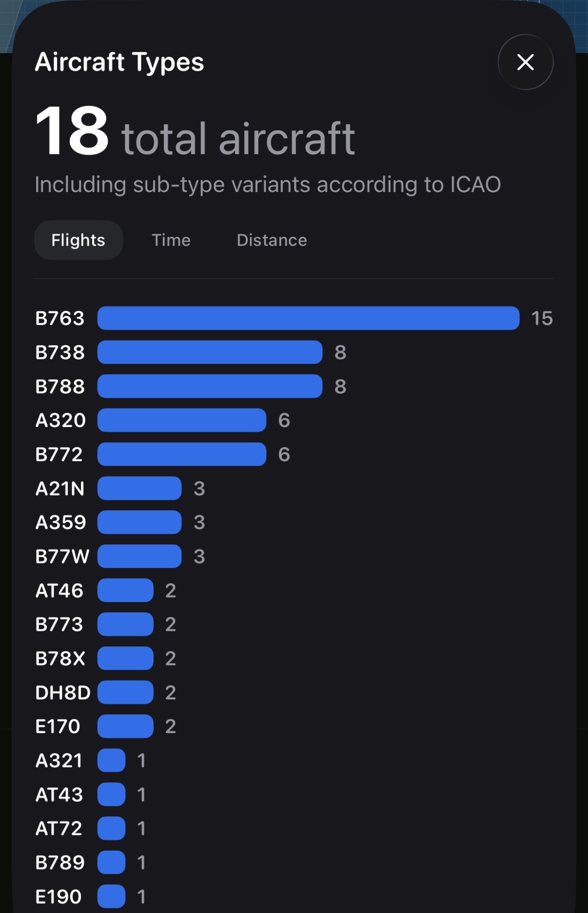Click the DH8D type label
The height and width of the screenshot is (913, 588).
(62, 692)
